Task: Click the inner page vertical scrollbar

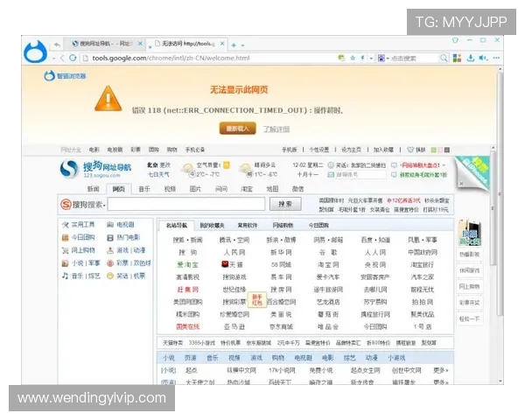Action: [493, 207]
